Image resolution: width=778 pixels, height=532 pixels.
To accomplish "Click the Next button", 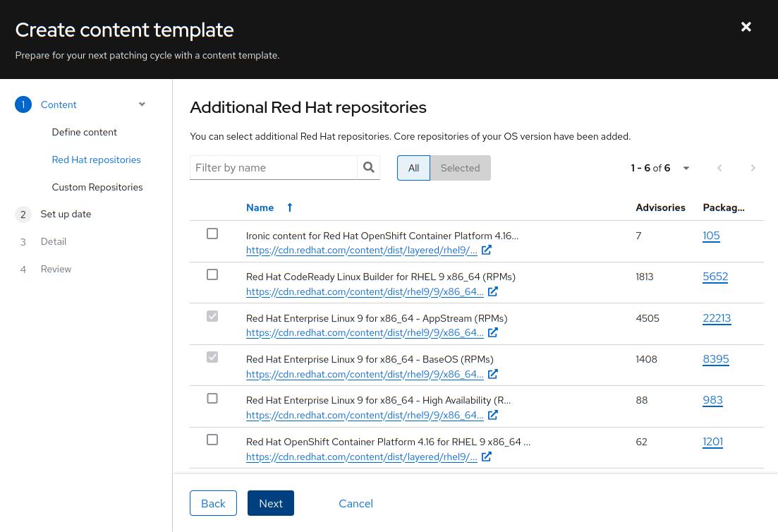I will [x=270, y=503].
